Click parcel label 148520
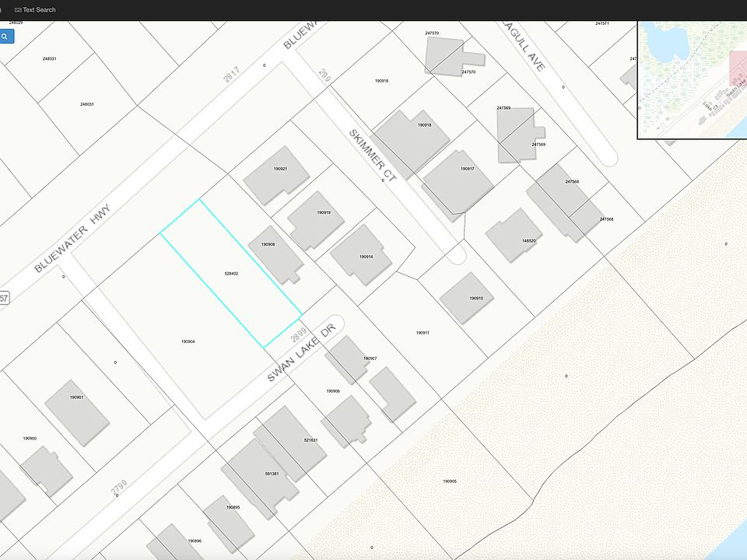This screenshot has width=747, height=560. [x=529, y=241]
